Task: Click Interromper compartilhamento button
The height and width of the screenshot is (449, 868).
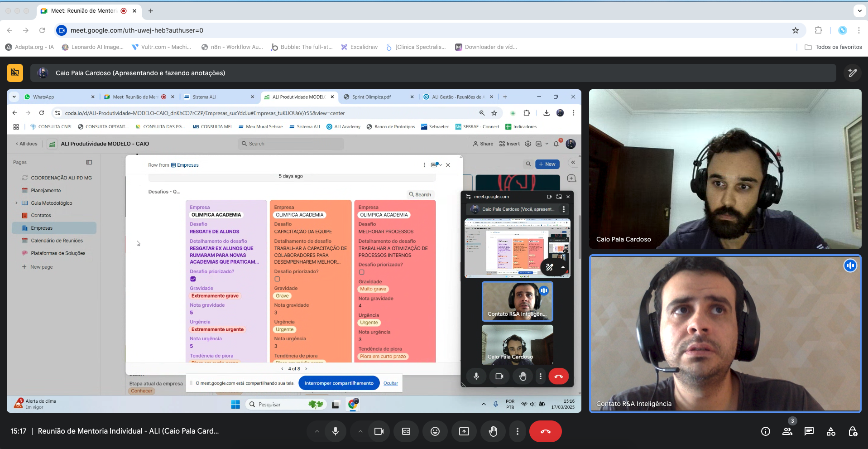Action: 339,383
